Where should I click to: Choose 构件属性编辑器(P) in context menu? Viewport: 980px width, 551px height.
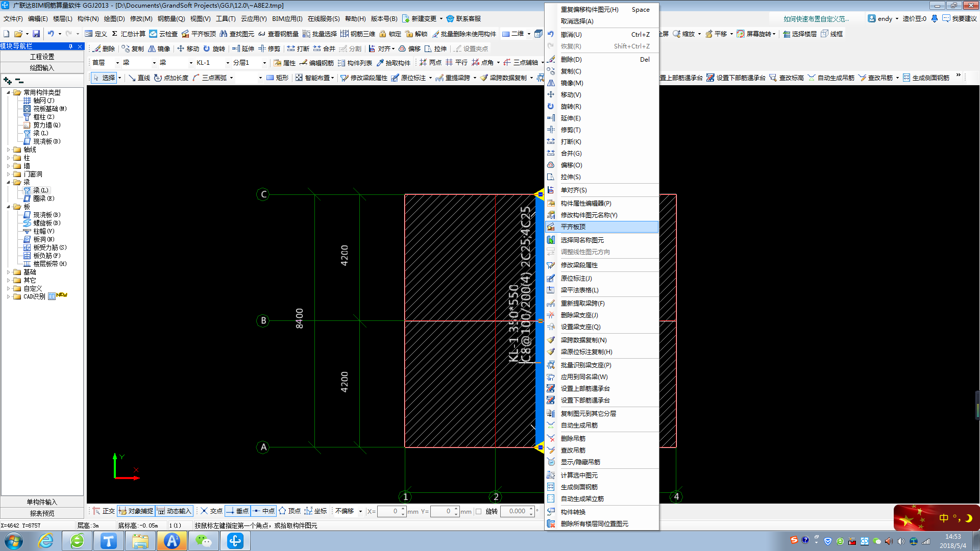click(602, 203)
